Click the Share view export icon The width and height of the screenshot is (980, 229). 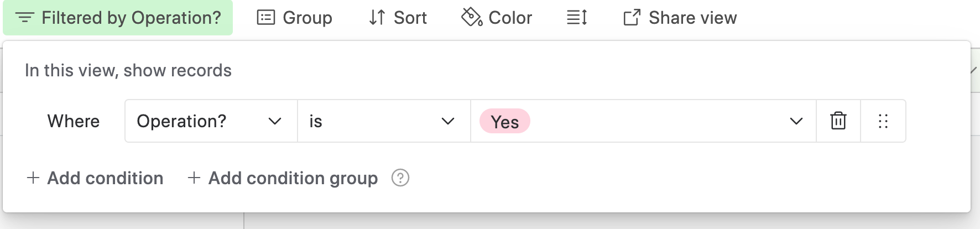click(632, 18)
